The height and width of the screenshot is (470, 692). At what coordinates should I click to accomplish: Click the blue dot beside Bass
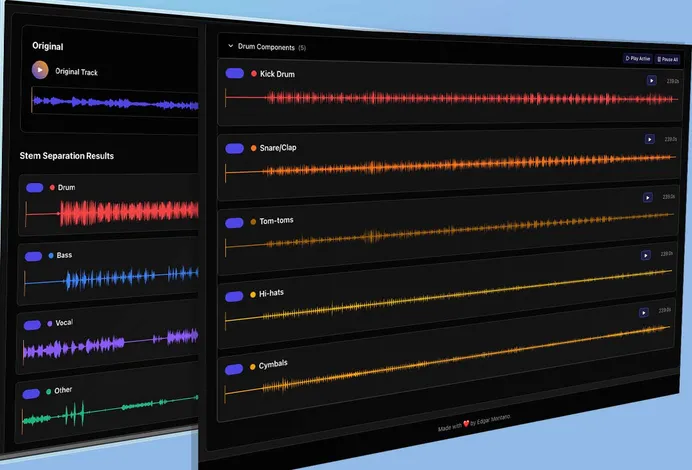click(x=51, y=255)
